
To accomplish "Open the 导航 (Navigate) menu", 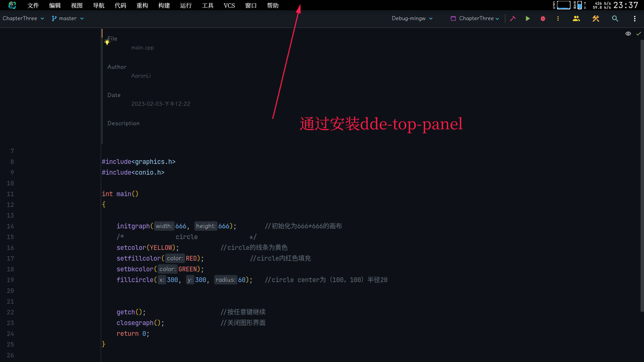I will point(99,5).
